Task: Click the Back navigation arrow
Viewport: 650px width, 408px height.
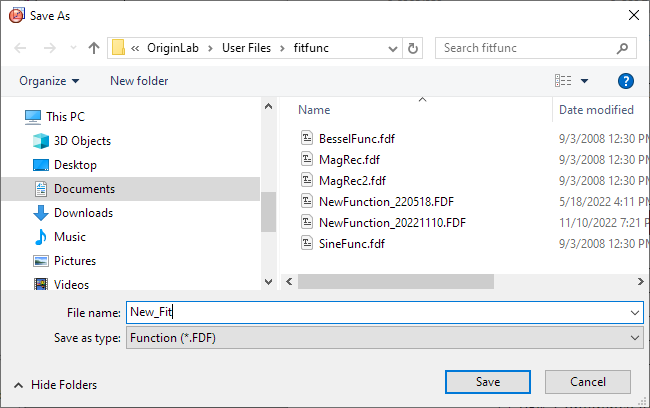Action: point(20,48)
